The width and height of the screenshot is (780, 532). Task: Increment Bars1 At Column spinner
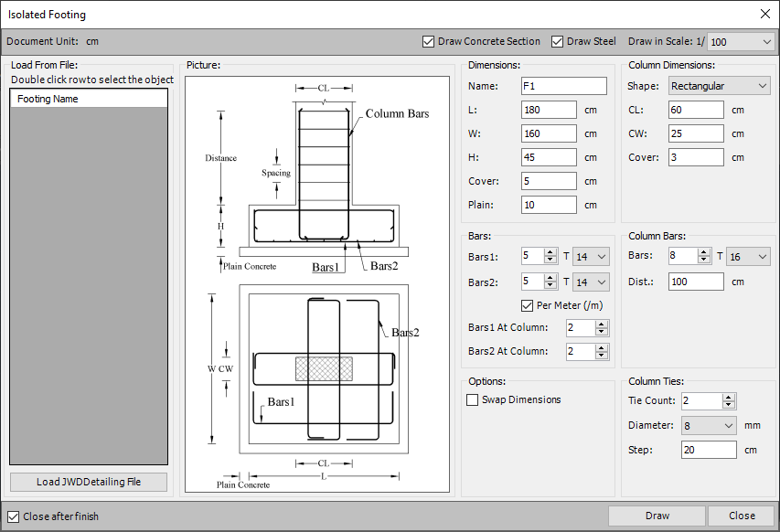(601, 324)
